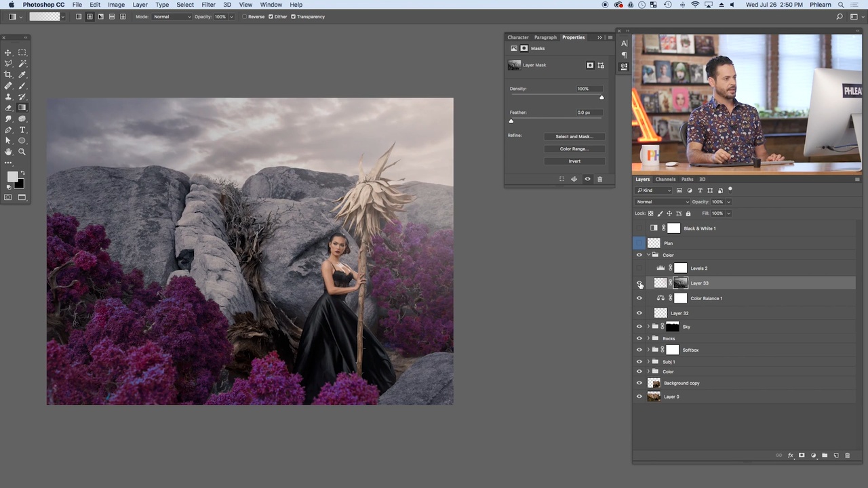The width and height of the screenshot is (868, 488).
Task: Select the Path Selection tool
Action: point(8,141)
